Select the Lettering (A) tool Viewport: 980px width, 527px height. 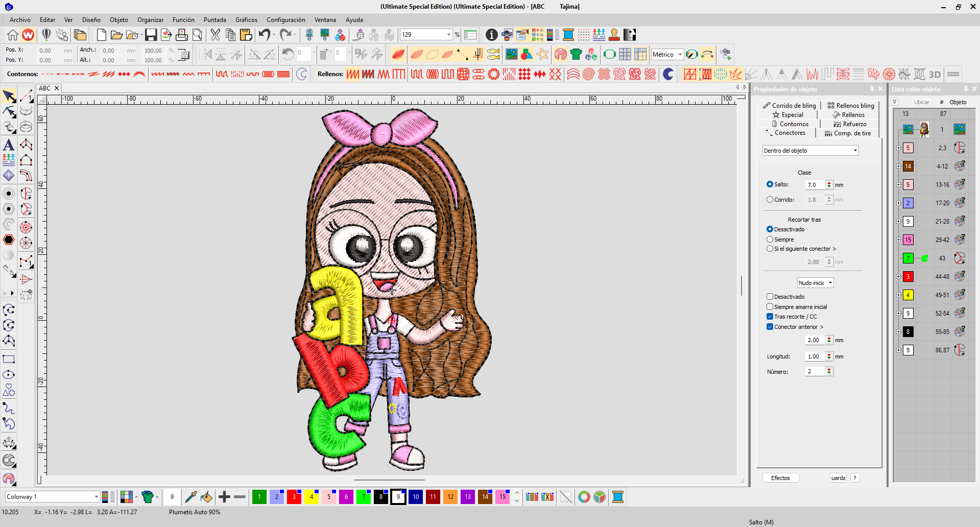click(x=8, y=145)
